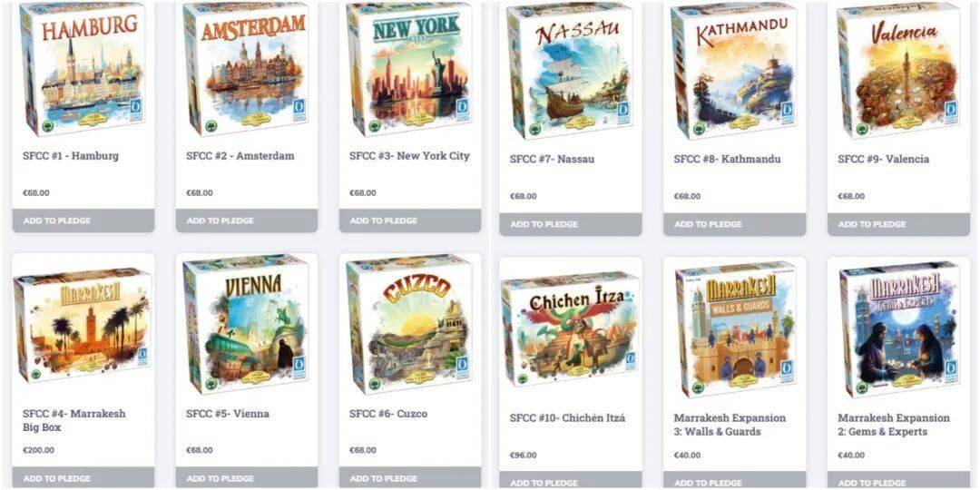Viewport: 980px width, 490px height.
Task: Add Marrakesh Big Box to pledge
Action: point(83,478)
